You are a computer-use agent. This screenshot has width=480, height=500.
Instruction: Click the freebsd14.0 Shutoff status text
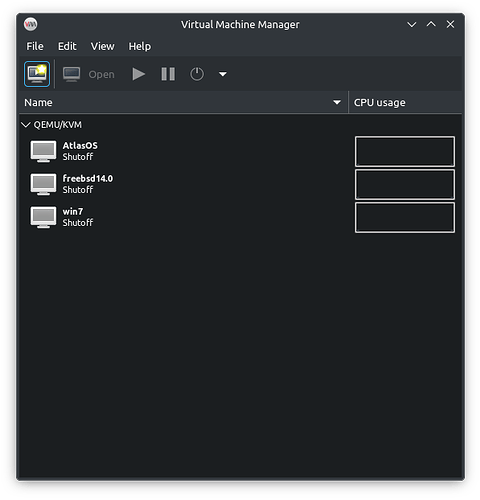click(78, 190)
